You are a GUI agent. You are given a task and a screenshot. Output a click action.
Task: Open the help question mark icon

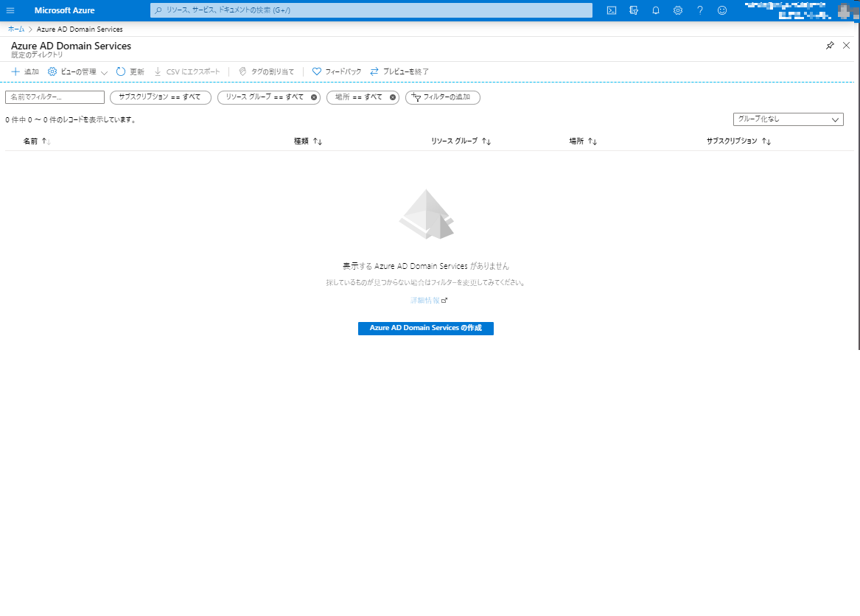pyautogui.click(x=700, y=10)
